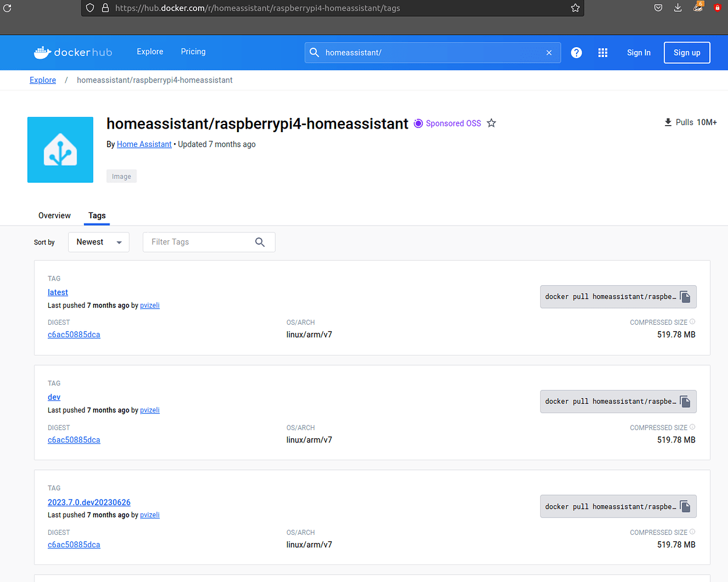
Task: Click the browser downloads arrow icon
Action: 677,8
